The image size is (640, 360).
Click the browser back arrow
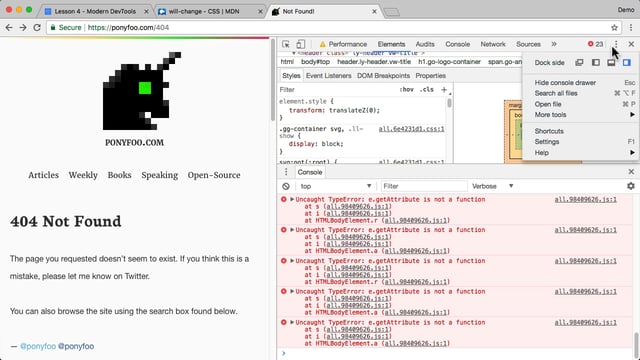[x=9, y=27]
